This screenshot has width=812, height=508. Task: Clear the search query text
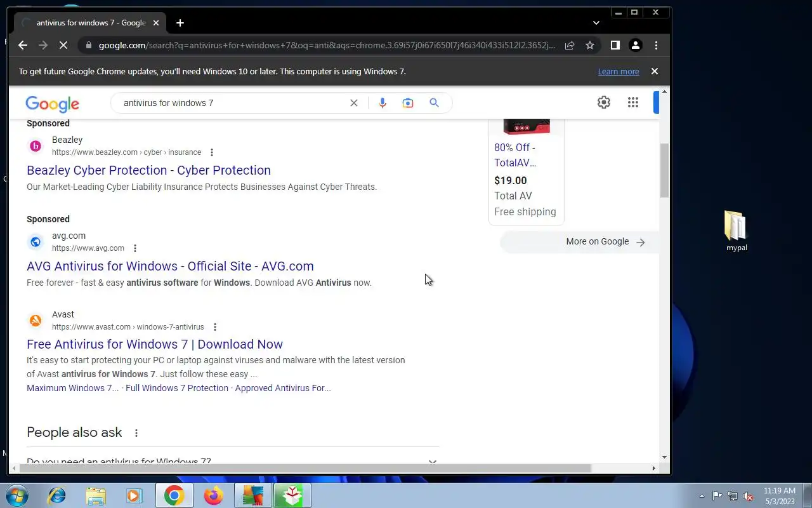354,103
